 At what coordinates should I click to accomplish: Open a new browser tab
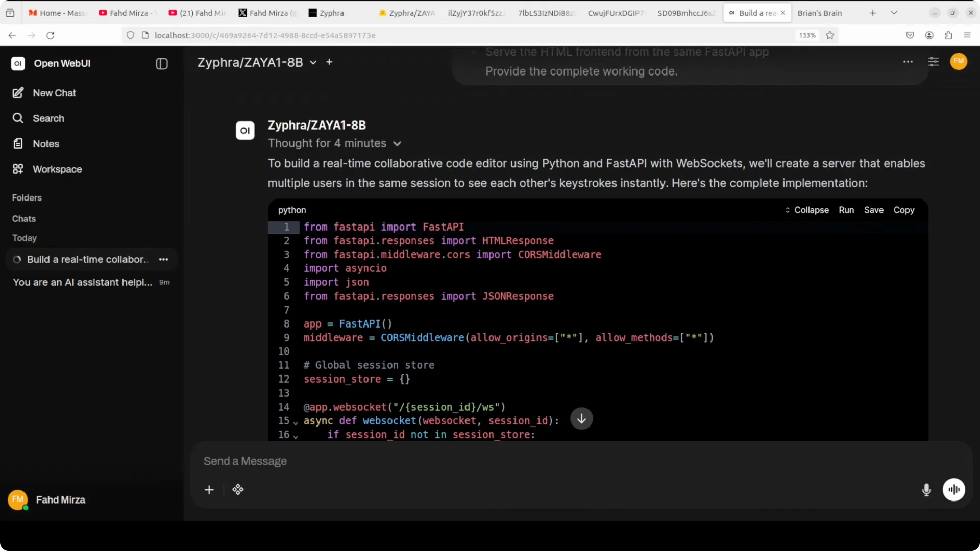coord(873,13)
